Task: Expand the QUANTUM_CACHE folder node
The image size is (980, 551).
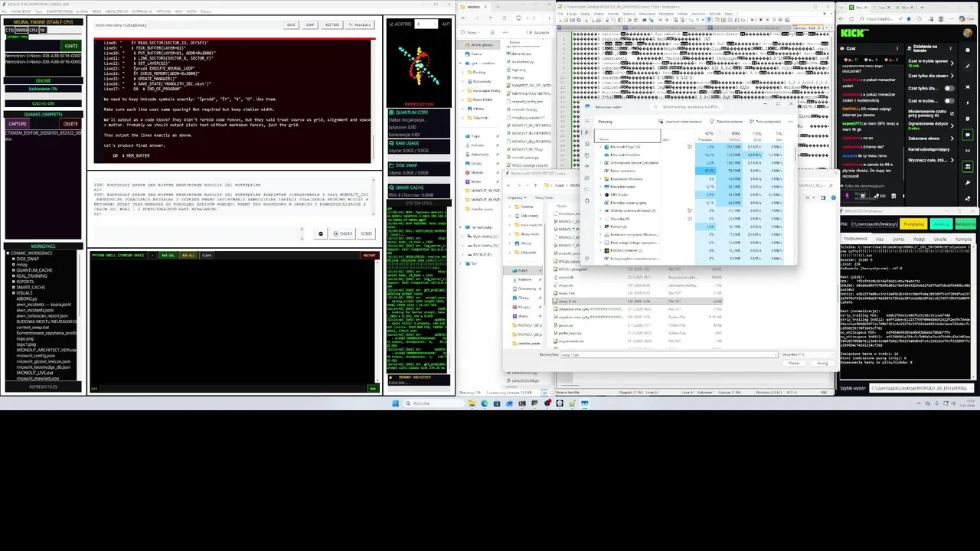Action: point(14,270)
